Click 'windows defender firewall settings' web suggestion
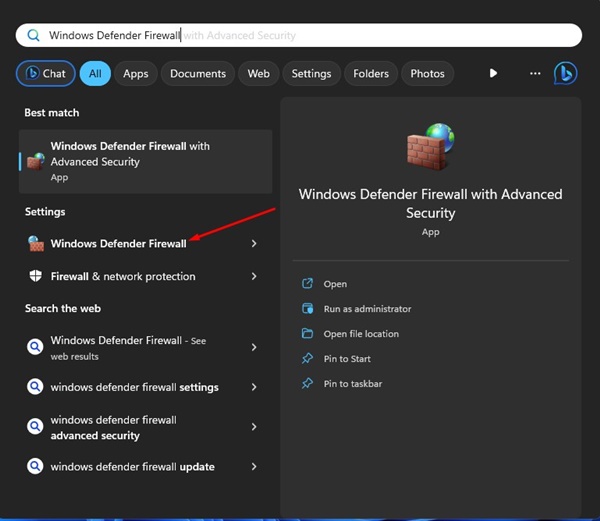Viewport: 600px width, 521px height. coord(145,387)
